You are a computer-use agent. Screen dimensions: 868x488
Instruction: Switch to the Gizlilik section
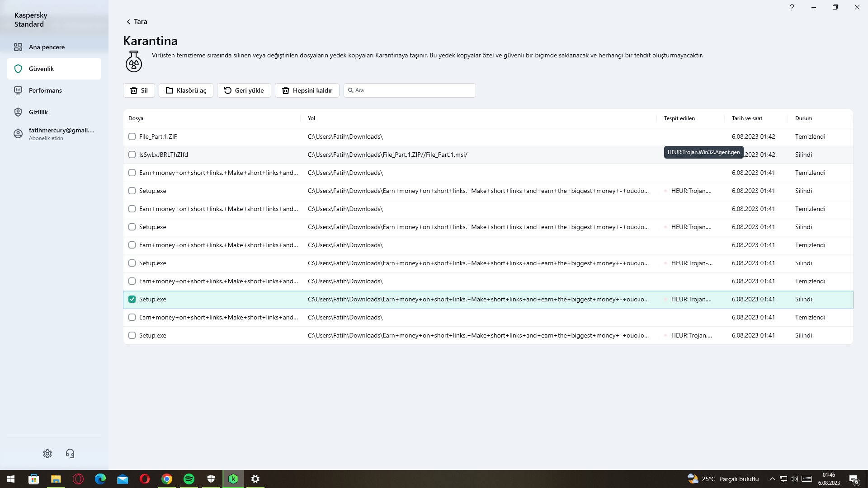[38, 112]
